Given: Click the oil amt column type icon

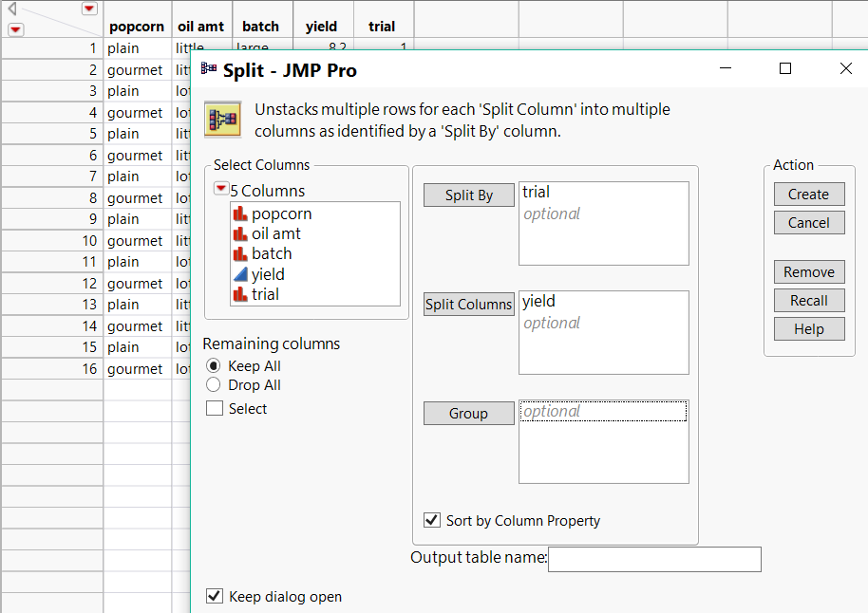Looking at the screenshot, I should [x=239, y=234].
